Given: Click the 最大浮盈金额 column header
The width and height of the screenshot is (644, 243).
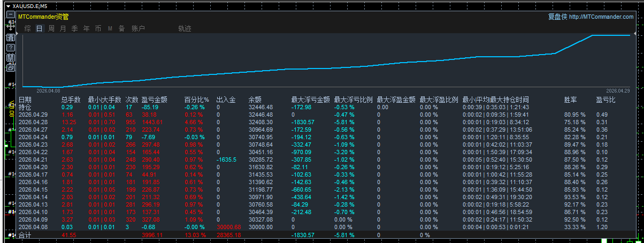Looking at the screenshot, I should [396, 100].
